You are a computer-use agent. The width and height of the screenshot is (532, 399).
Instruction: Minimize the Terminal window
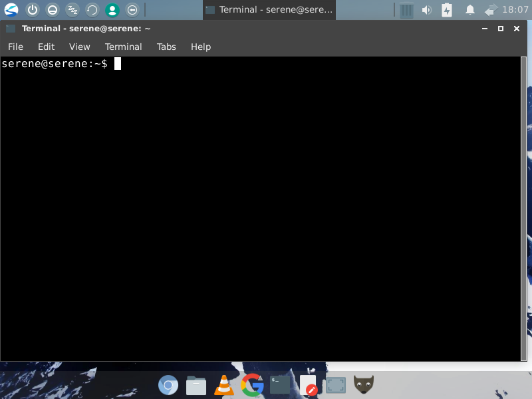pos(485,29)
